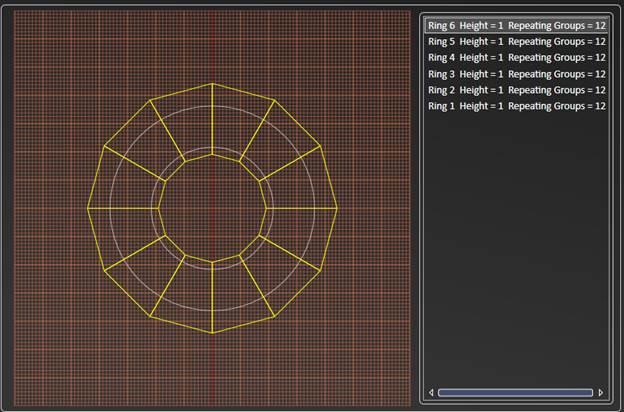Viewport: 624px width, 412px height.
Task: Click the leftmost vertex of outer yellow polygon
Action: (x=88, y=208)
